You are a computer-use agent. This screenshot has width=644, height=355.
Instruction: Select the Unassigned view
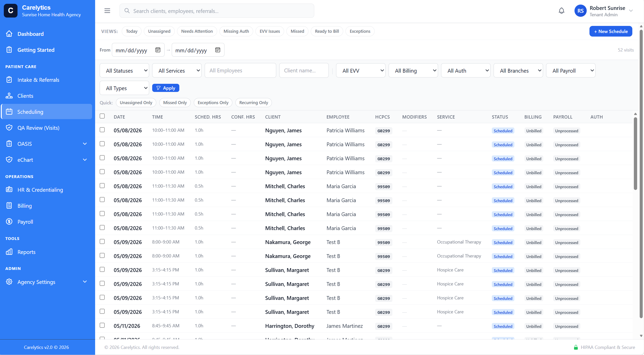coord(159,31)
